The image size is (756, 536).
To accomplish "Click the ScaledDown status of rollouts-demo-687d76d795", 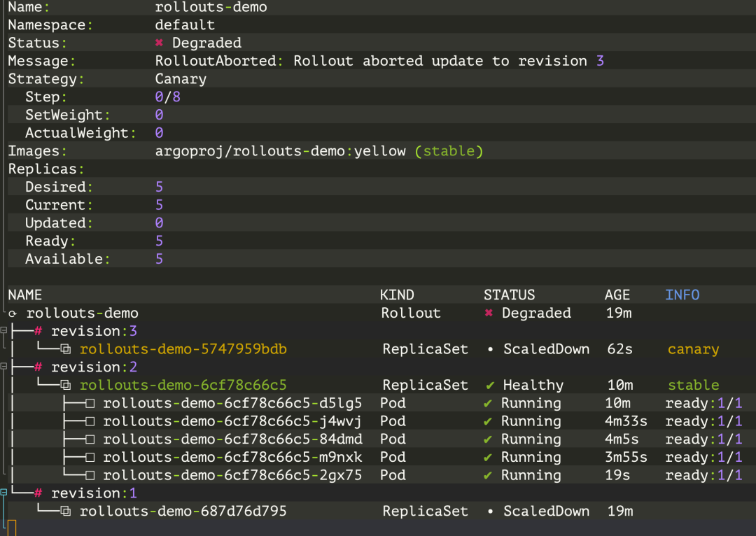I will [x=546, y=512].
